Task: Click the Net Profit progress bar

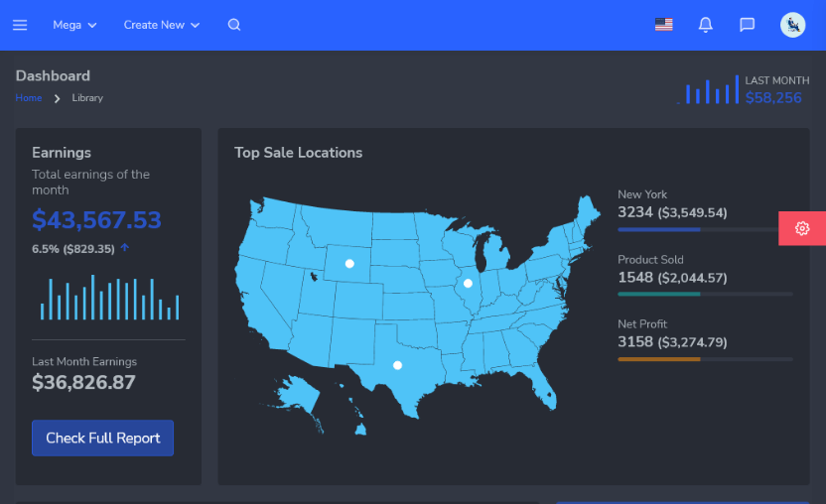Action: (x=705, y=359)
